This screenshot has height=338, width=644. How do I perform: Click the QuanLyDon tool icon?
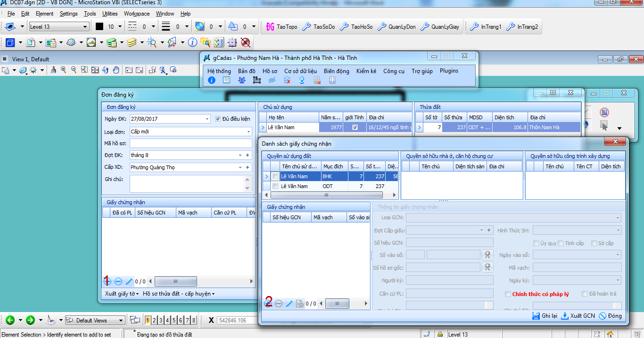click(x=381, y=27)
